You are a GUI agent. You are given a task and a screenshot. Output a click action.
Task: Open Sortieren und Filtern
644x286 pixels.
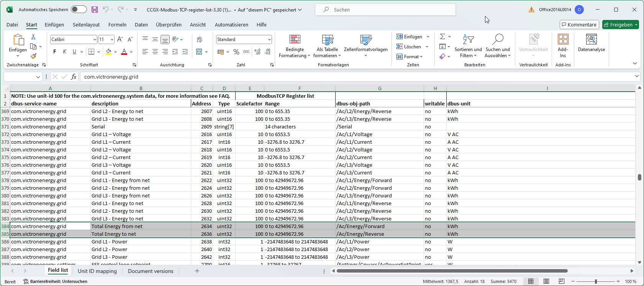pos(468,46)
